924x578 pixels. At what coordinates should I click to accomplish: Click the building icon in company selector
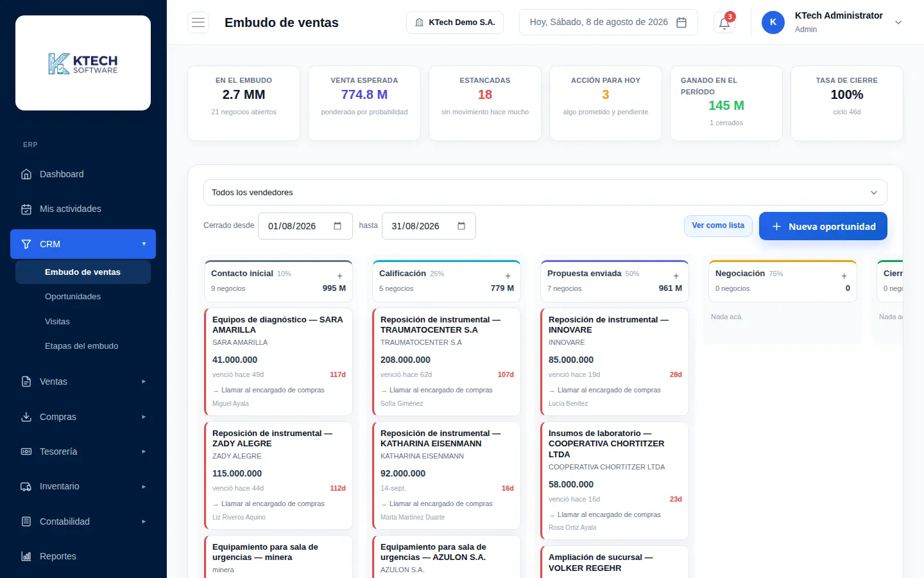tap(419, 22)
